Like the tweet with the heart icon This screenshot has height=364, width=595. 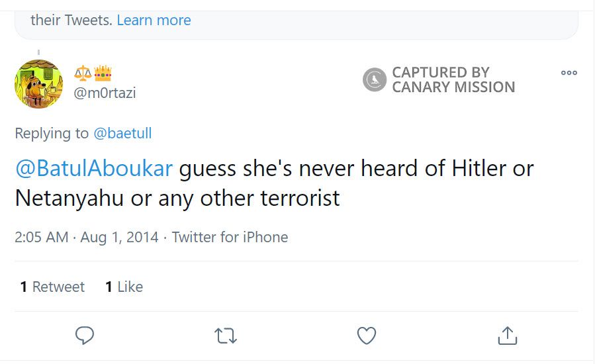click(367, 336)
